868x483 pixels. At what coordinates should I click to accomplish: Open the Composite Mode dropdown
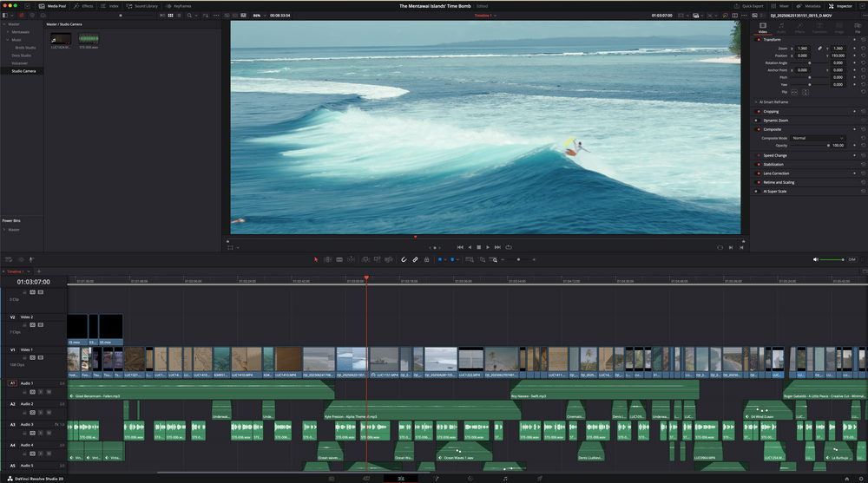(818, 139)
